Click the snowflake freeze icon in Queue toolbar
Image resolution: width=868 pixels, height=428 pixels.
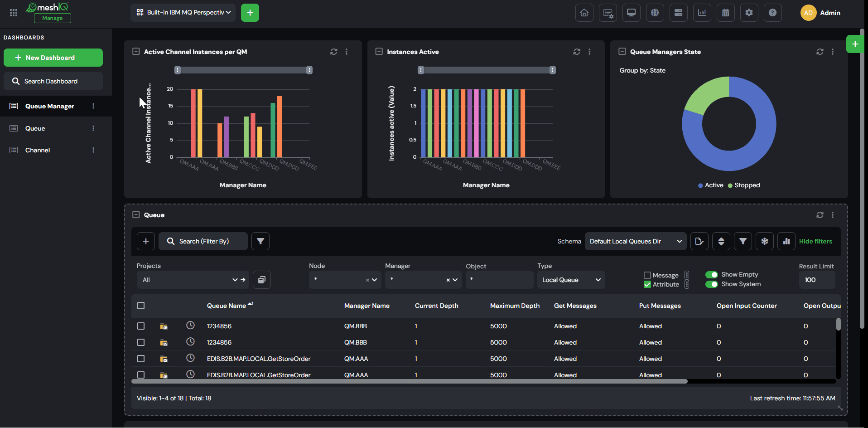(x=765, y=241)
